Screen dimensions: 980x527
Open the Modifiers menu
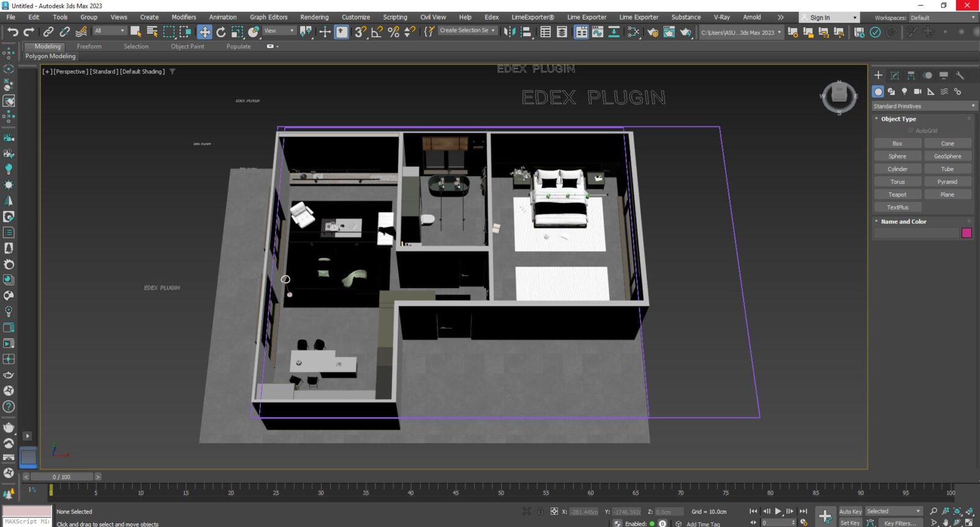click(x=184, y=17)
